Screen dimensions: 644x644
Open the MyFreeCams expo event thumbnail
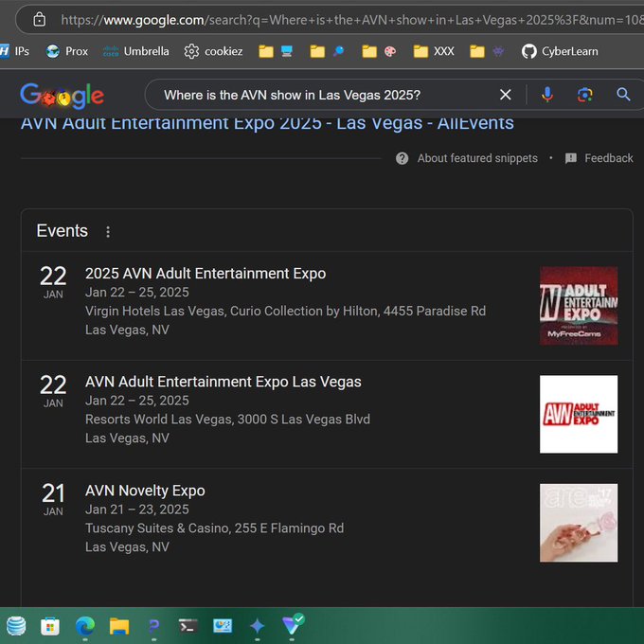(579, 306)
